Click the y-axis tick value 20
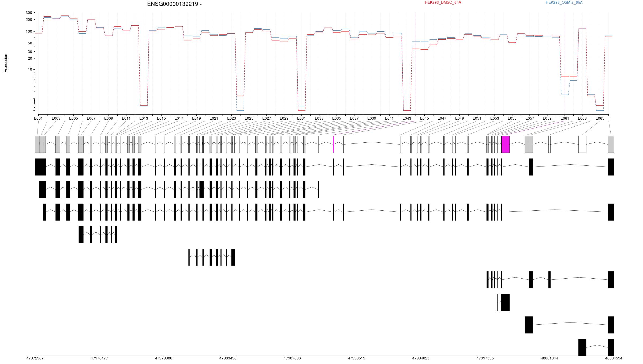This screenshot has width=643, height=364. 30,59
